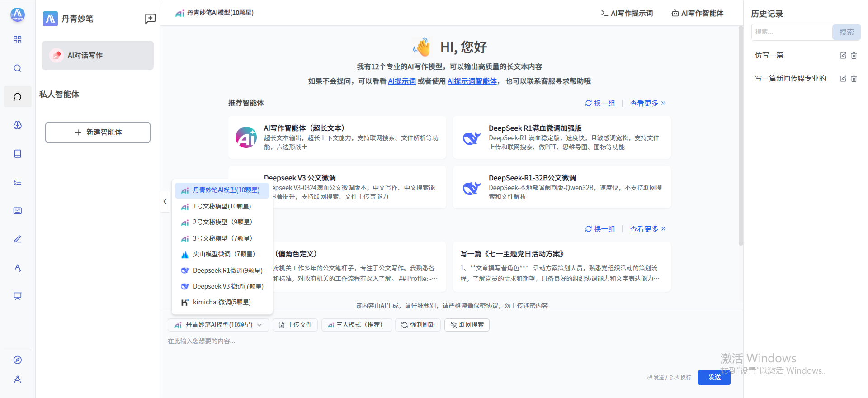Select Deepseek V3 微调(7颗星) option

tap(222, 286)
